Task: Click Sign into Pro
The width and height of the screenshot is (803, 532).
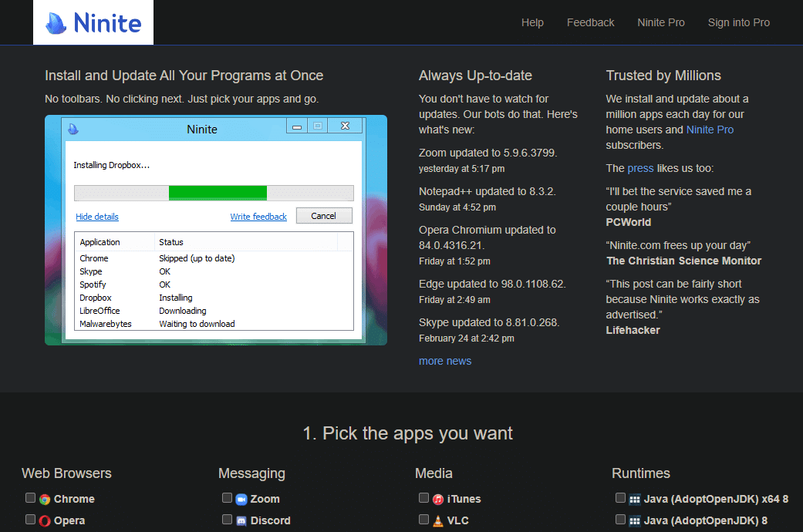Action: pos(738,22)
